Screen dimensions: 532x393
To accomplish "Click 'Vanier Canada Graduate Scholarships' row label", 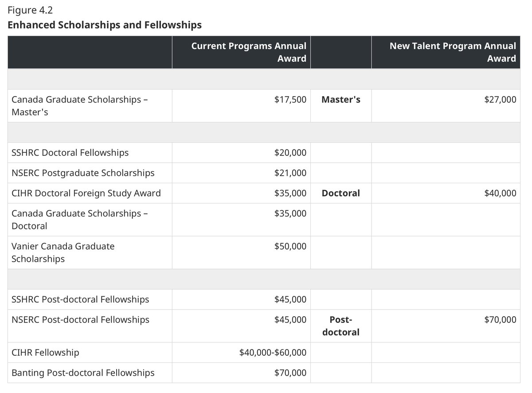I will point(63,252).
